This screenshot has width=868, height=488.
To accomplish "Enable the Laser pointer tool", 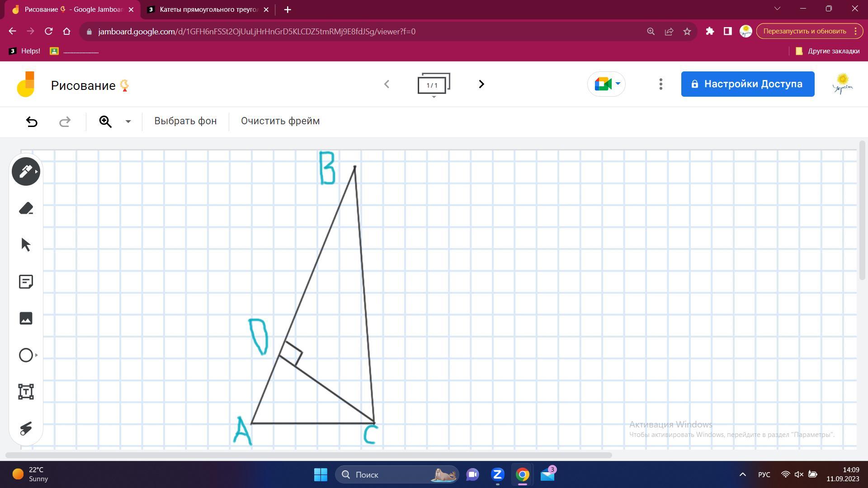I will tap(26, 428).
